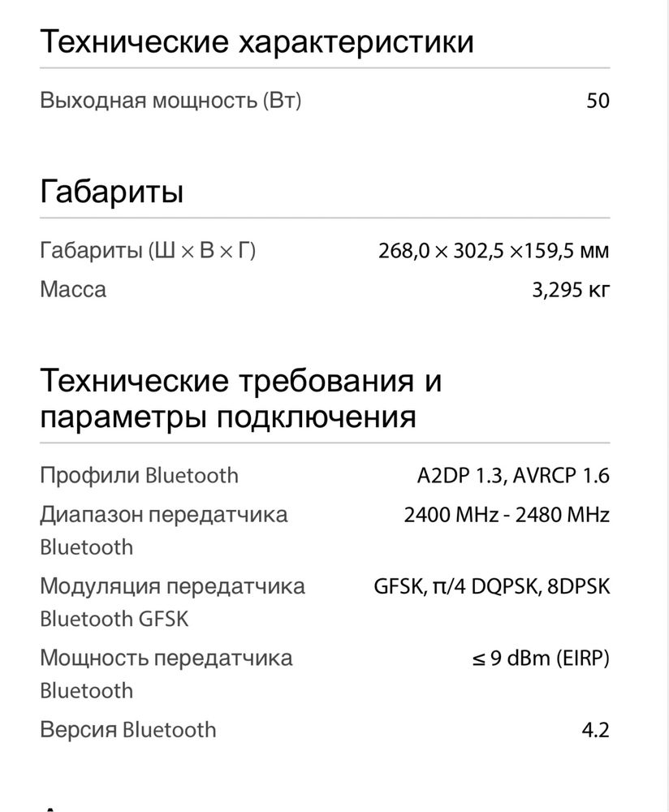Click the Технические характеристики heading
Viewport: 669px width, 812px height.
[x=257, y=41]
